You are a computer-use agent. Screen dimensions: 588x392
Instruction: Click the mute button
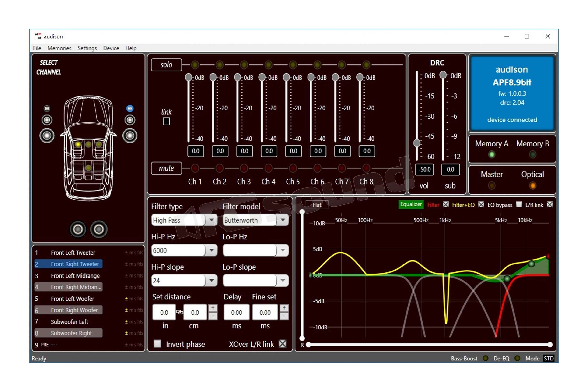[x=166, y=168]
